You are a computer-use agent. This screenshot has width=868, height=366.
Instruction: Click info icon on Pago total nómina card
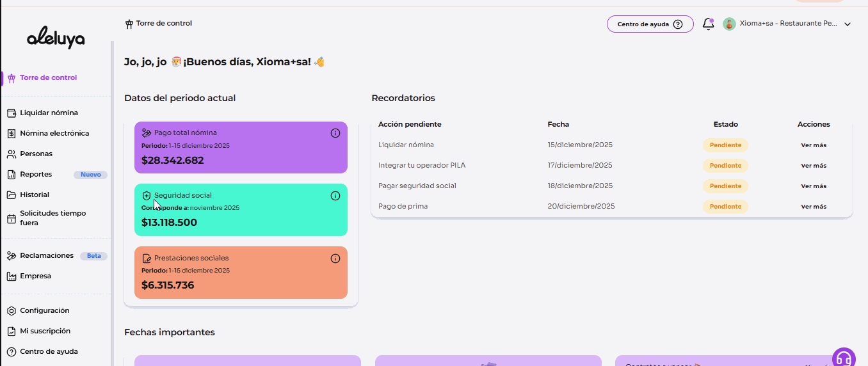335,133
